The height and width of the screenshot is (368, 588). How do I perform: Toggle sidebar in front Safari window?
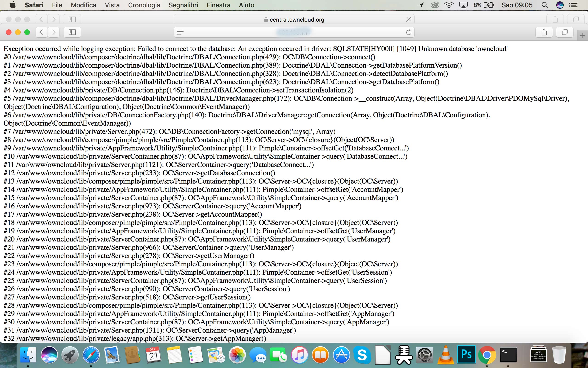pos(72,32)
